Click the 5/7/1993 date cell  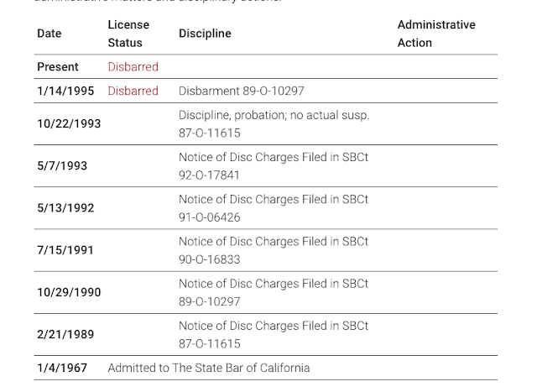coord(62,166)
